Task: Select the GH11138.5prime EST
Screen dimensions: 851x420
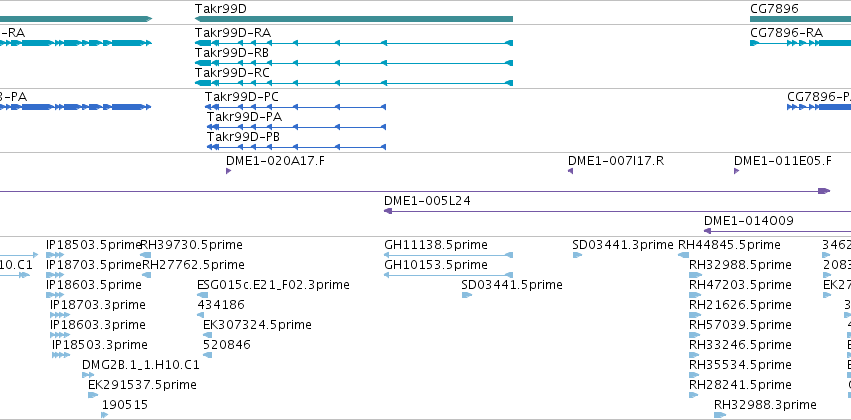Action: [x=448, y=255]
